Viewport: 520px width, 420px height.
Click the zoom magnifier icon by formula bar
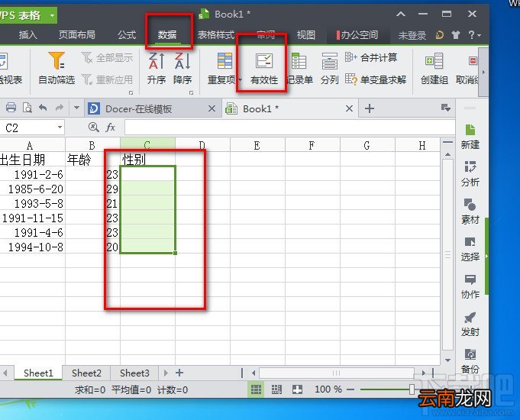coord(93,127)
